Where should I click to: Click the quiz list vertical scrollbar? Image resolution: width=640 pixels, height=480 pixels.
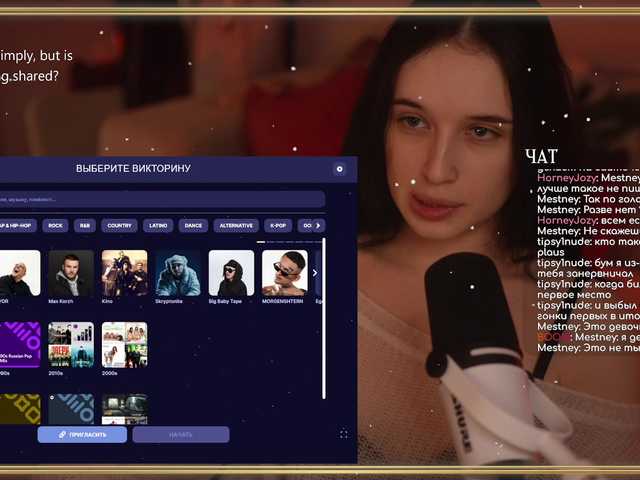tap(323, 320)
